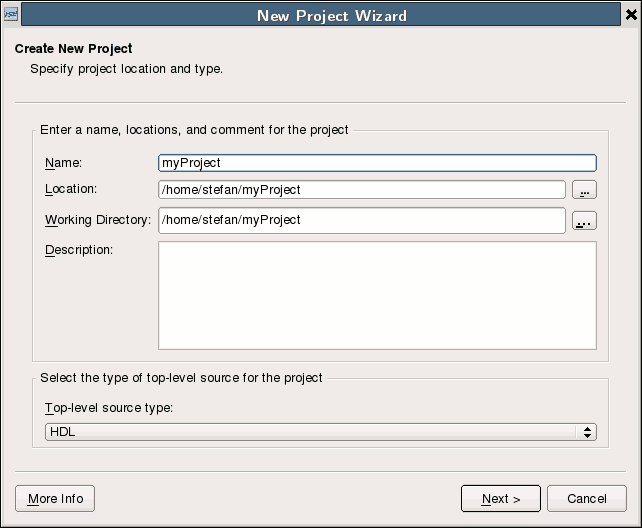
Task: Open the Working Directory browse button
Action: tap(584, 221)
